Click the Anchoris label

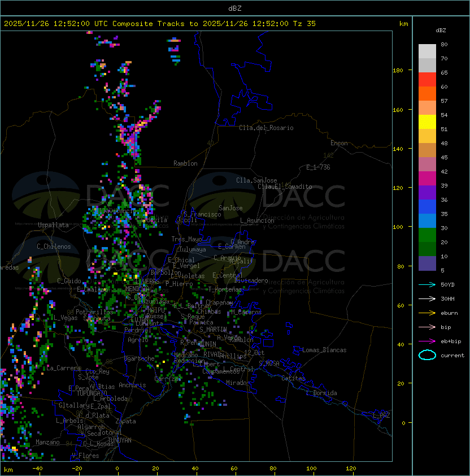coord(132,385)
